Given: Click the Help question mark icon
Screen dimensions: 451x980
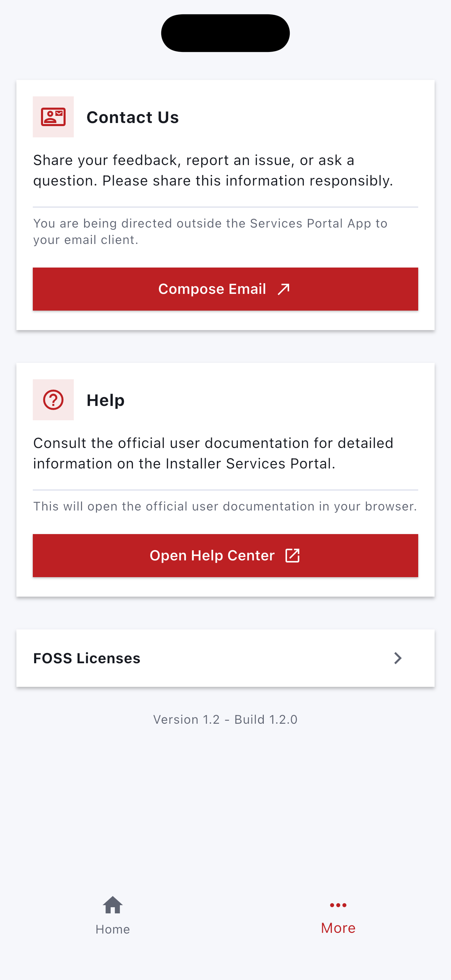Looking at the screenshot, I should pyautogui.click(x=53, y=400).
